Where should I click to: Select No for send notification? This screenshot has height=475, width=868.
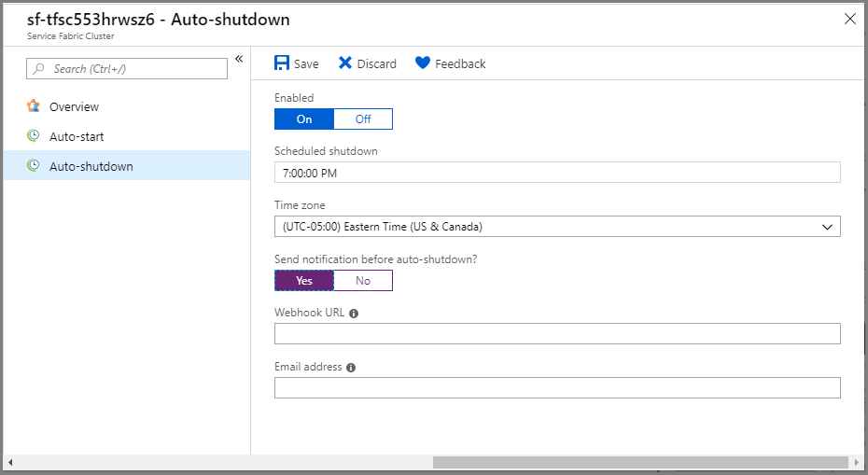pos(363,281)
